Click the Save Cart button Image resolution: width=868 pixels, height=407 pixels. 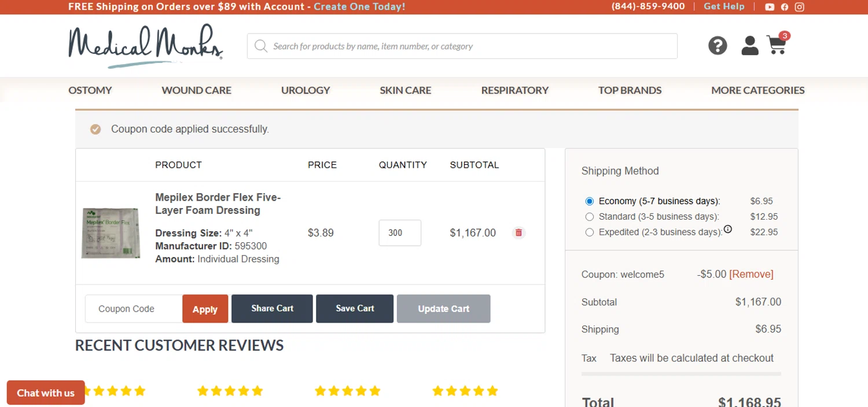click(x=355, y=309)
